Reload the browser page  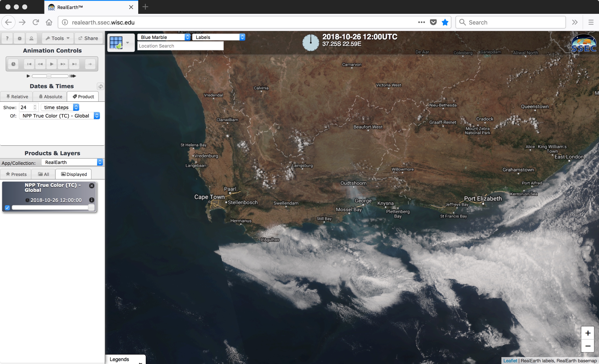[x=36, y=22]
